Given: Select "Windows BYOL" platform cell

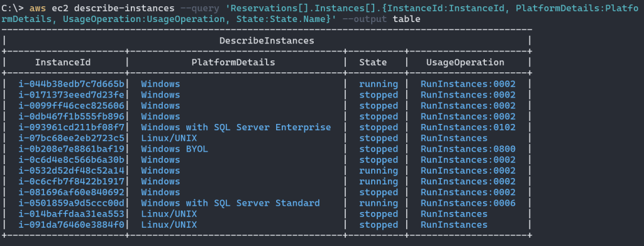Looking at the screenshot, I should 175,149.
